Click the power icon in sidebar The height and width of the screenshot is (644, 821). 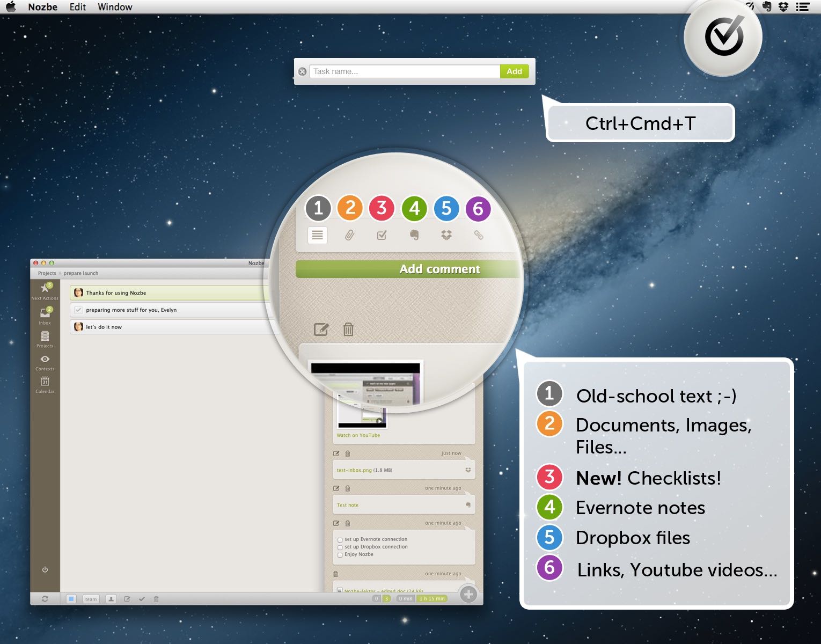tap(45, 569)
